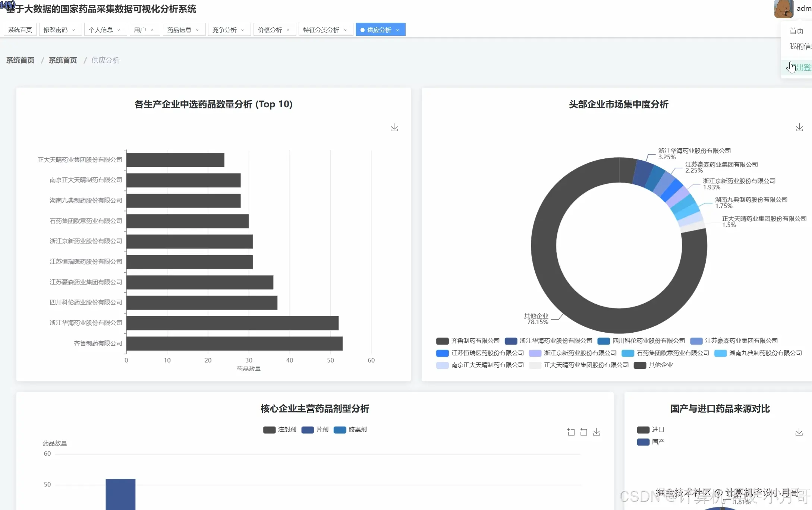Open the 药品信息 tab

click(x=179, y=30)
